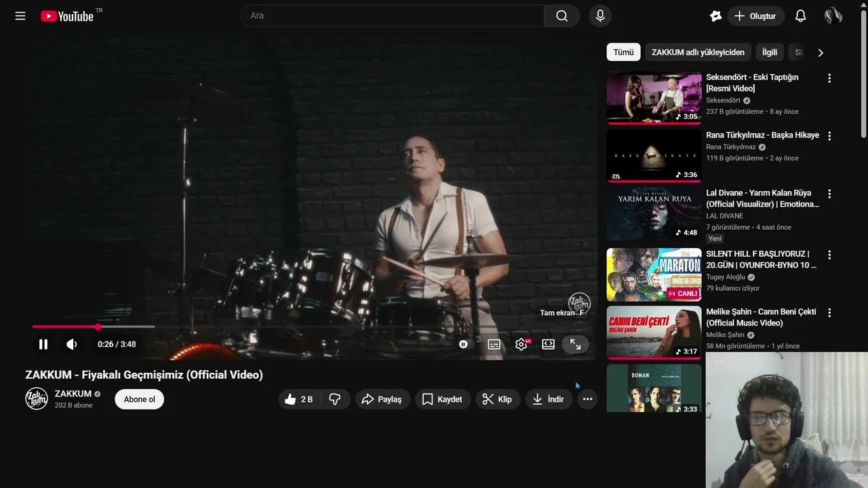Open title Melike Şahin - Canın Beni Çekti
The image size is (868, 488).
click(x=761, y=317)
